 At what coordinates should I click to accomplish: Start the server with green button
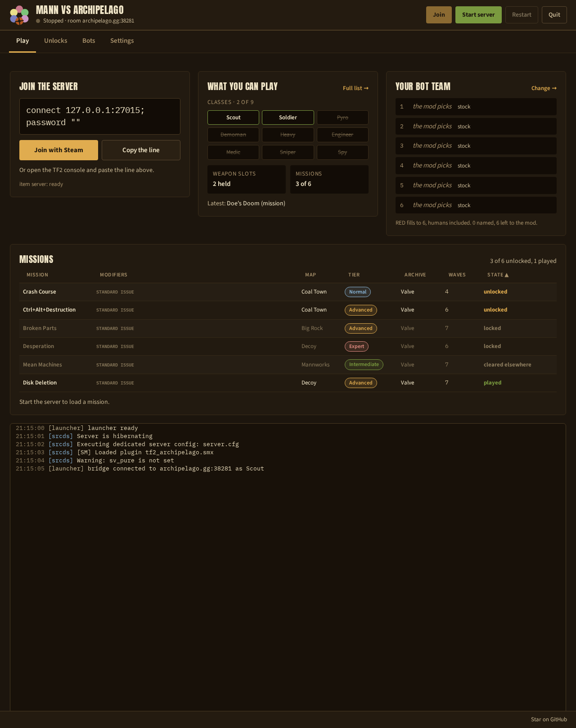click(x=478, y=15)
